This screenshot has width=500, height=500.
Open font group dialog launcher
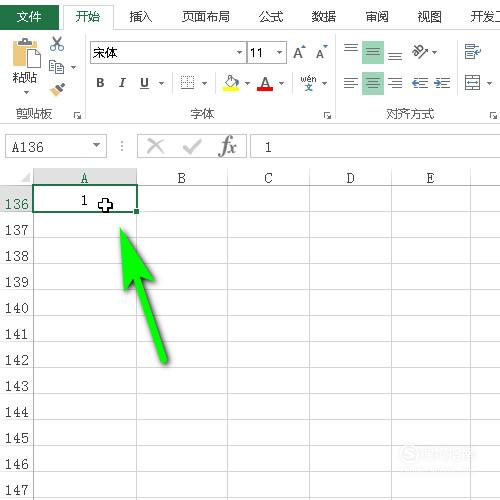pyautogui.click(x=327, y=115)
